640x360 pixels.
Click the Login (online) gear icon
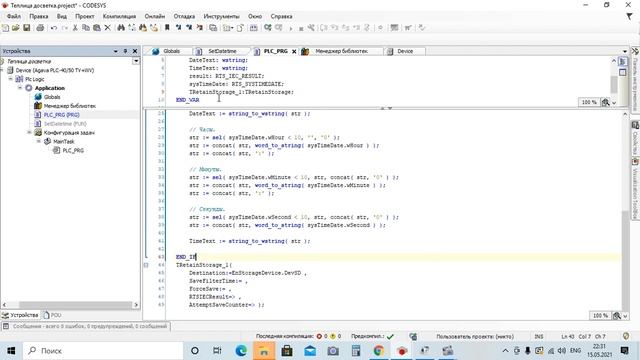268,28
